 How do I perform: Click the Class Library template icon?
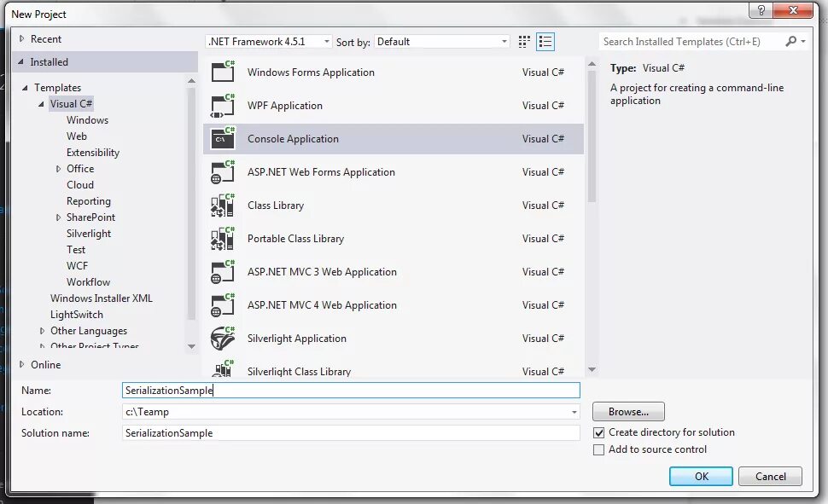point(222,205)
